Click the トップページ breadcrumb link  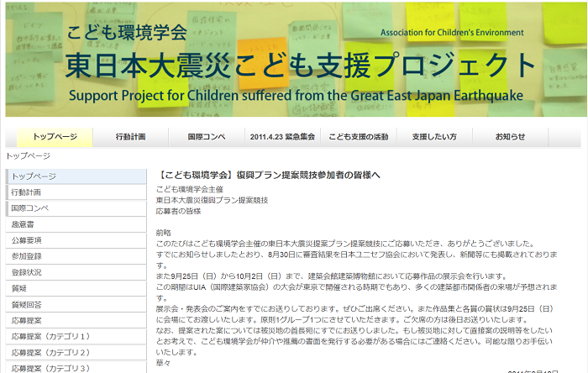click(28, 156)
